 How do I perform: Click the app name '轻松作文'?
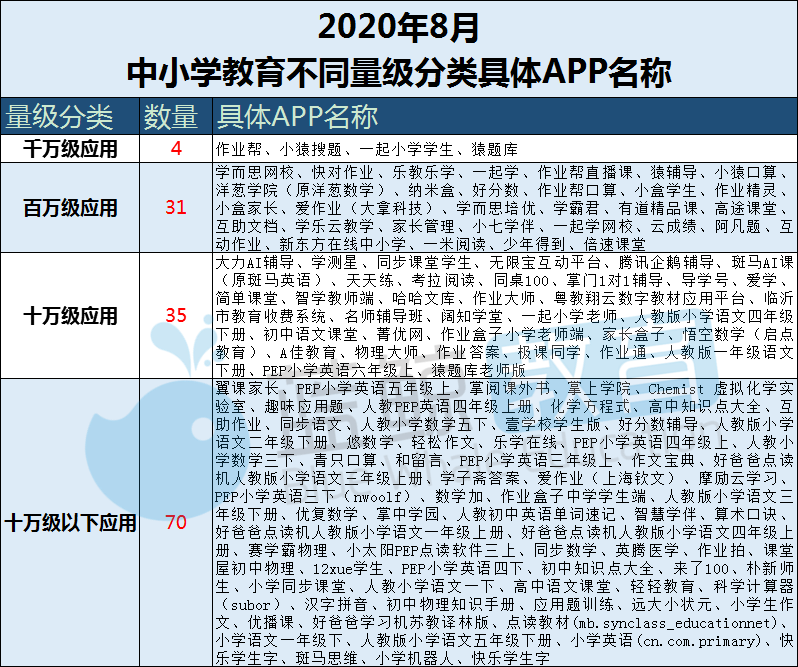click(443, 442)
